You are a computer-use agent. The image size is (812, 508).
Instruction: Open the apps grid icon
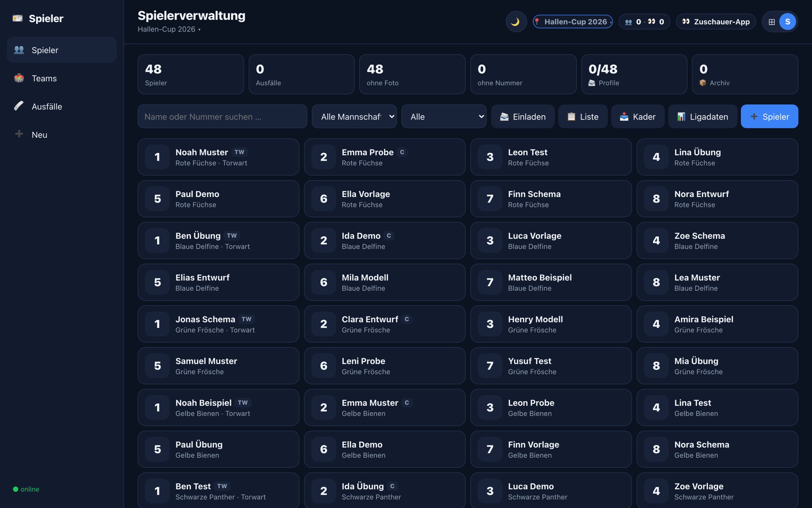pos(771,22)
